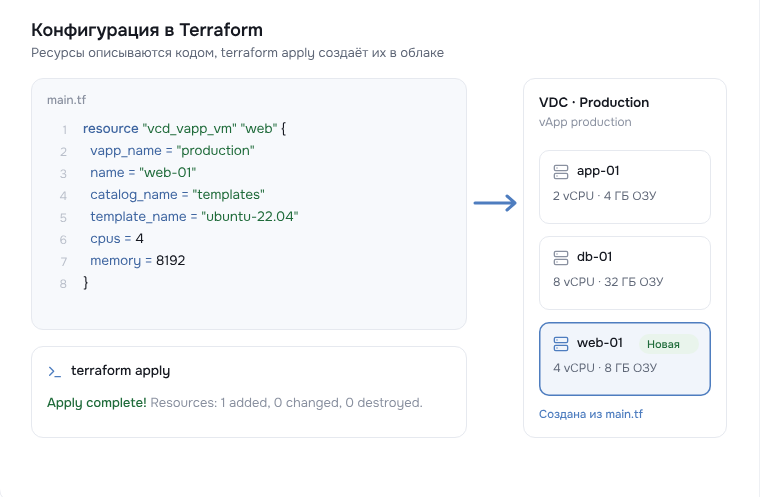Click the green Apply complete! message
The width and height of the screenshot is (760, 497).
coord(96,403)
